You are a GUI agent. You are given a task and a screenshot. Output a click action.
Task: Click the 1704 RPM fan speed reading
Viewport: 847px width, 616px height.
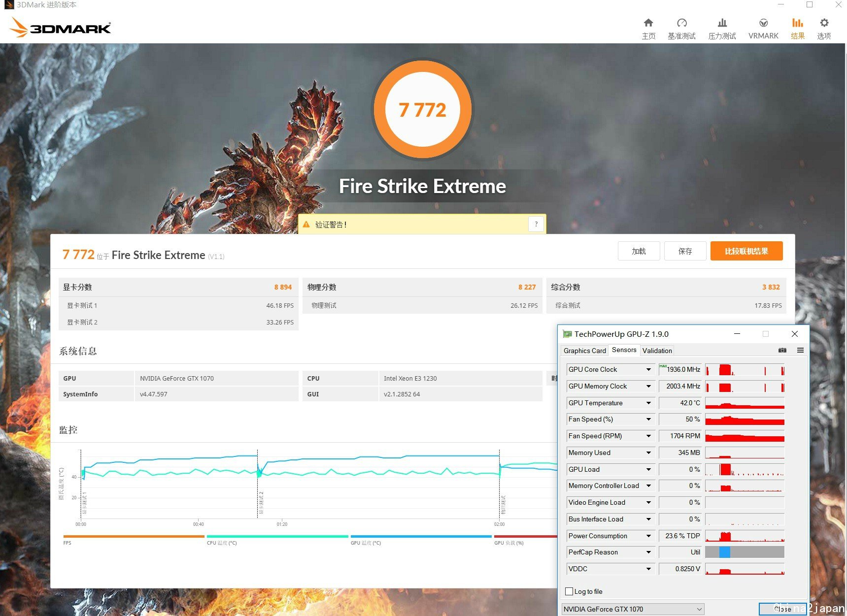coord(680,436)
